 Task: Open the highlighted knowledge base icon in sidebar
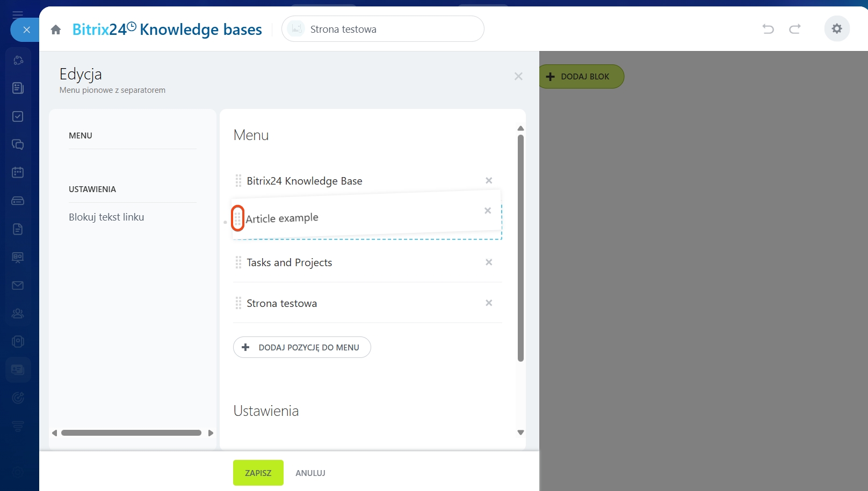click(18, 370)
